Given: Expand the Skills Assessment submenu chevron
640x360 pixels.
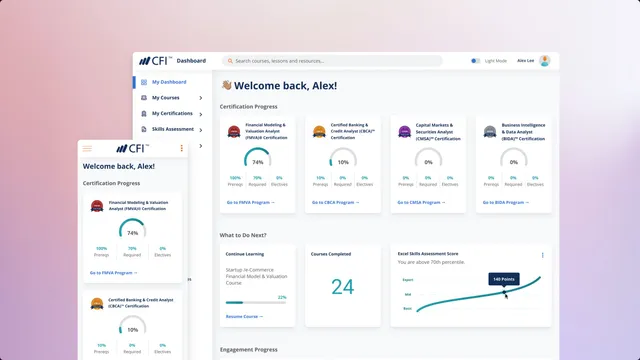Looking at the screenshot, I should (201, 130).
